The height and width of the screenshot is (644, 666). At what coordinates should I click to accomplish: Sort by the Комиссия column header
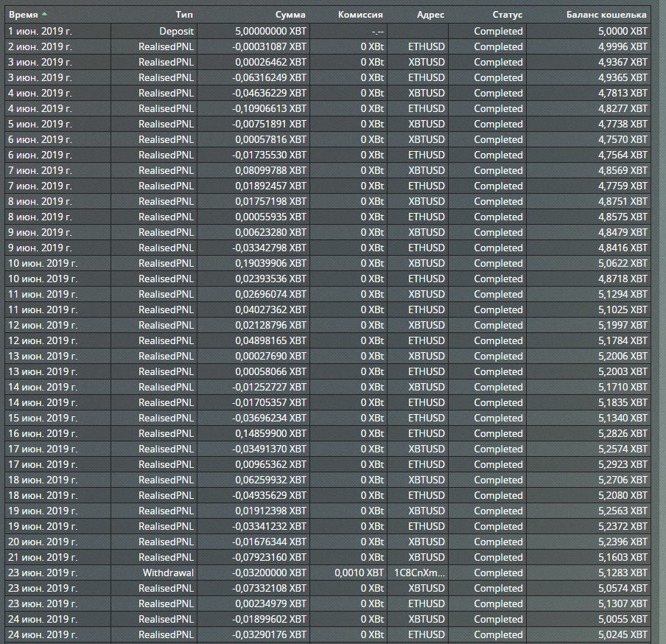click(360, 15)
